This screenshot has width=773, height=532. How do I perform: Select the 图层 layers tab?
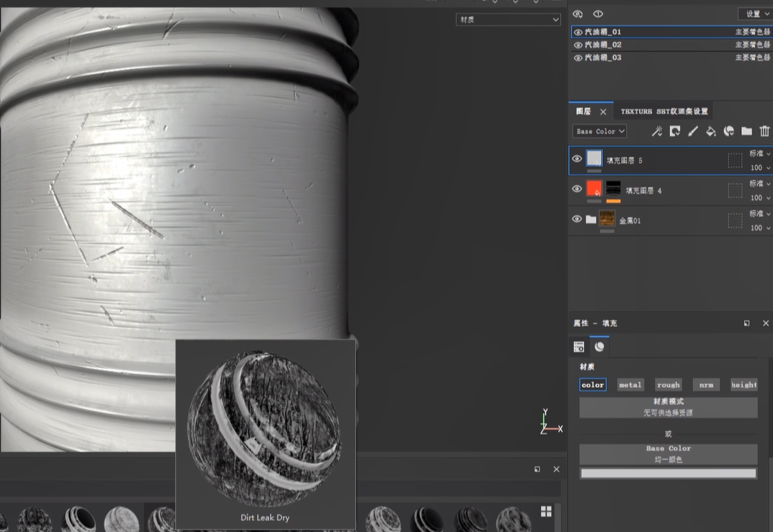[584, 111]
